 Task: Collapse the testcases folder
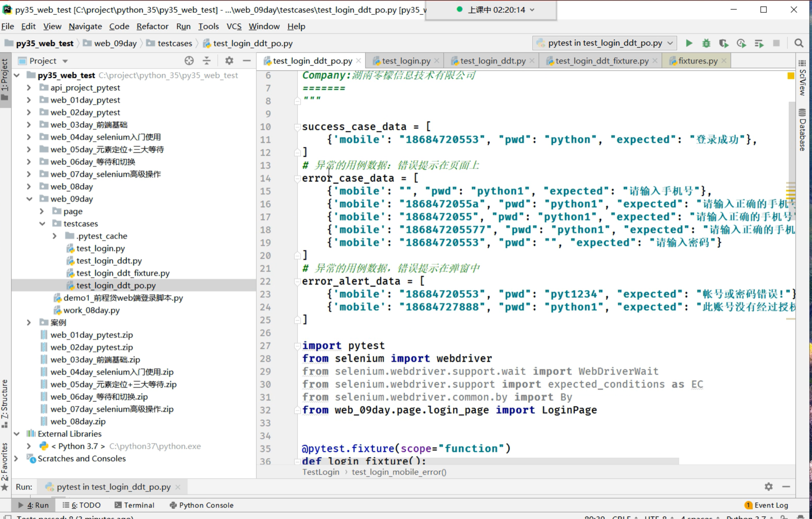point(42,224)
